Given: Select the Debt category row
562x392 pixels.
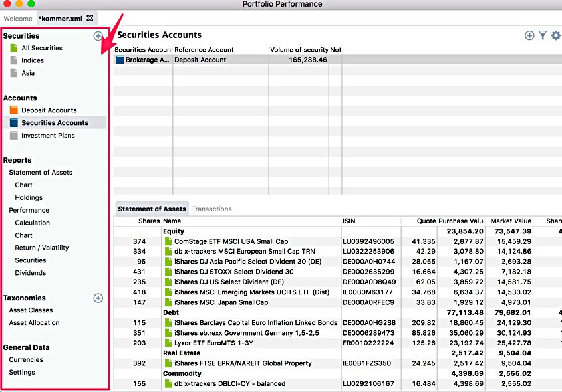Looking at the screenshot, I should [x=338, y=312].
